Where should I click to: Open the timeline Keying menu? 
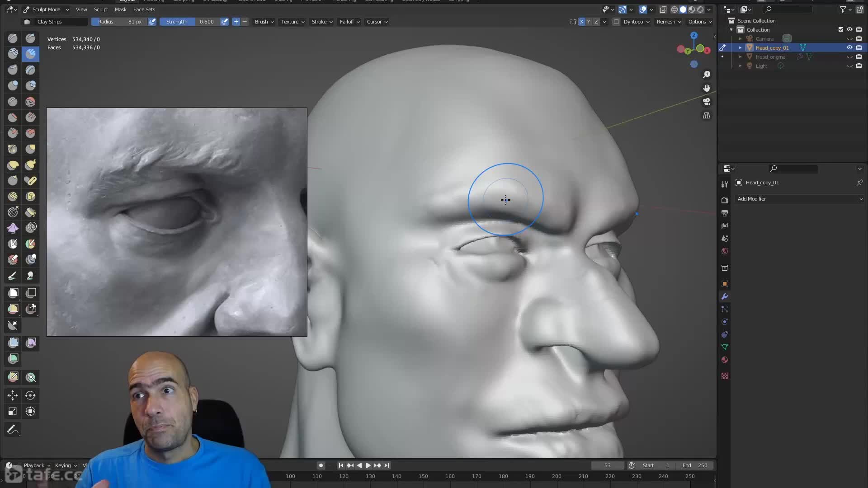66,465
